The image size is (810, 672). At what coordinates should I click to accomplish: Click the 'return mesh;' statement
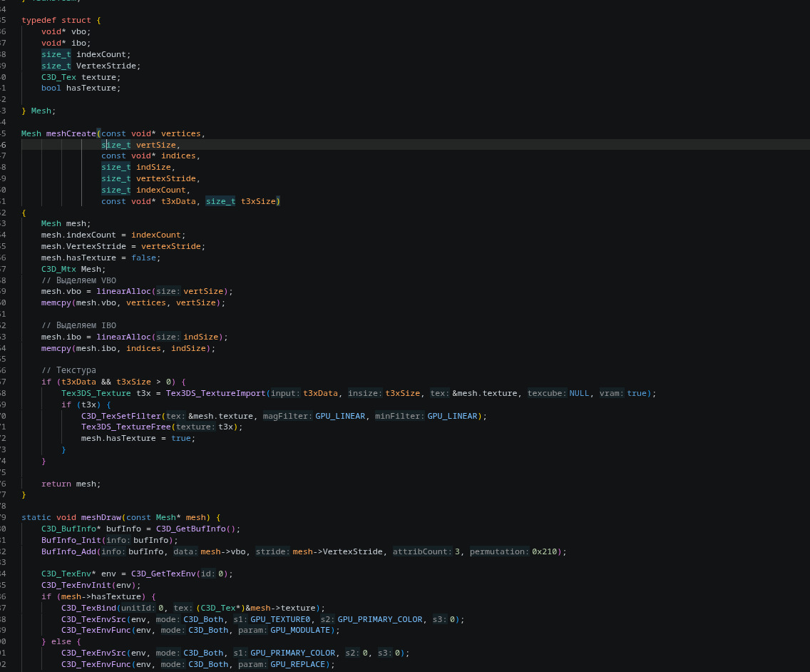point(71,484)
